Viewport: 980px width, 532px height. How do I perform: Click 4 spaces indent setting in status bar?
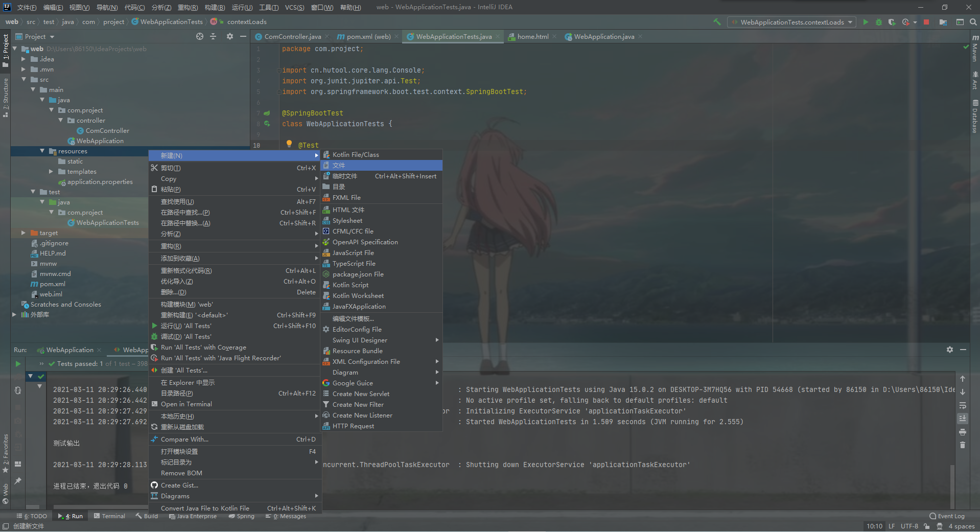pyautogui.click(x=962, y=526)
